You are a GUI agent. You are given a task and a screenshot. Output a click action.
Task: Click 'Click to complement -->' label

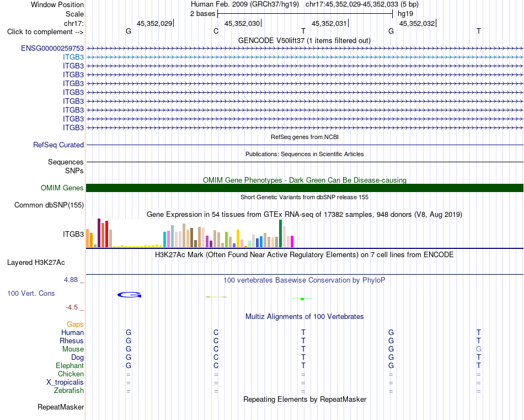[45, 32]
